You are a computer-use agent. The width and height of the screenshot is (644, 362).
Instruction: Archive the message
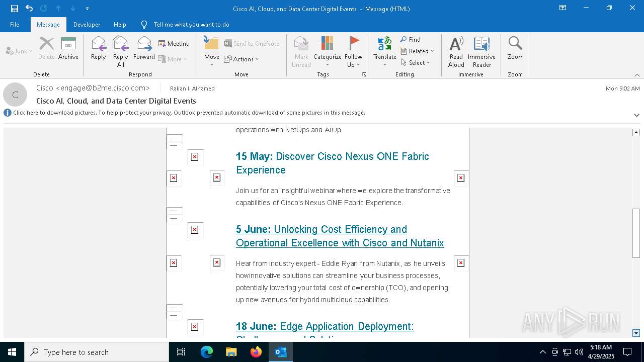click(68, 48)
